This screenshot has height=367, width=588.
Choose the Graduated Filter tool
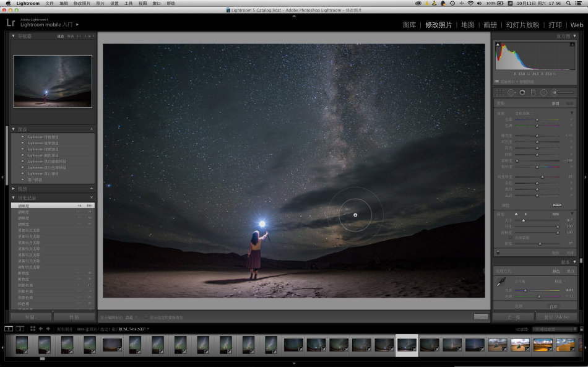point(533,92)
